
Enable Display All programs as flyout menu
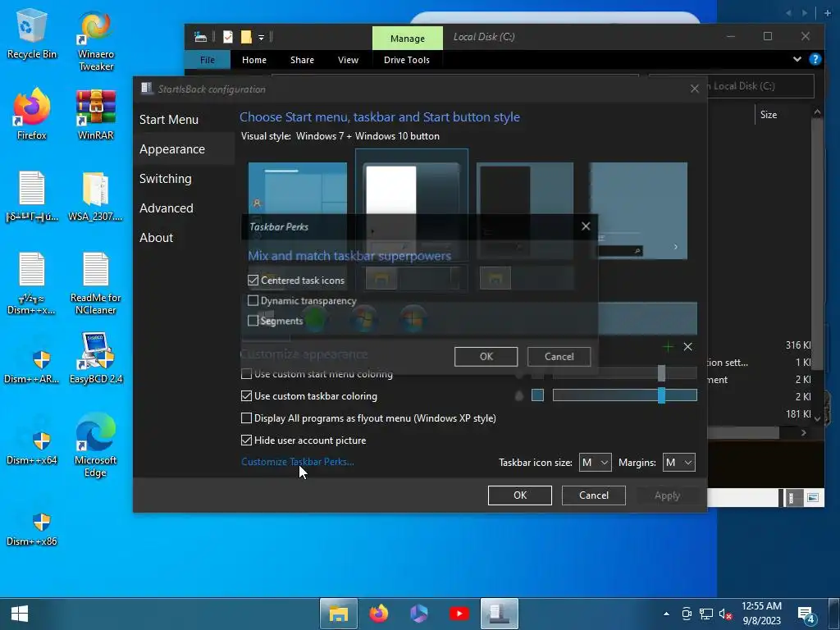click(246, 418)
